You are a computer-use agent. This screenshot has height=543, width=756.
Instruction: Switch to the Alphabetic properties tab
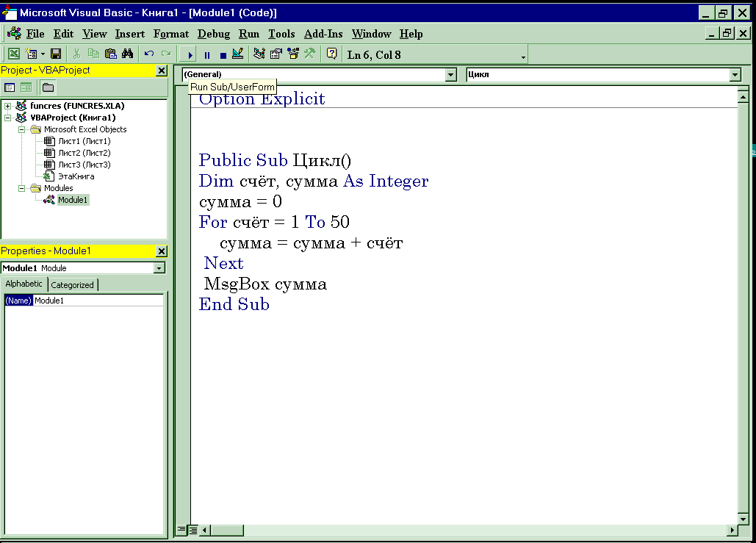pos(24,284)
